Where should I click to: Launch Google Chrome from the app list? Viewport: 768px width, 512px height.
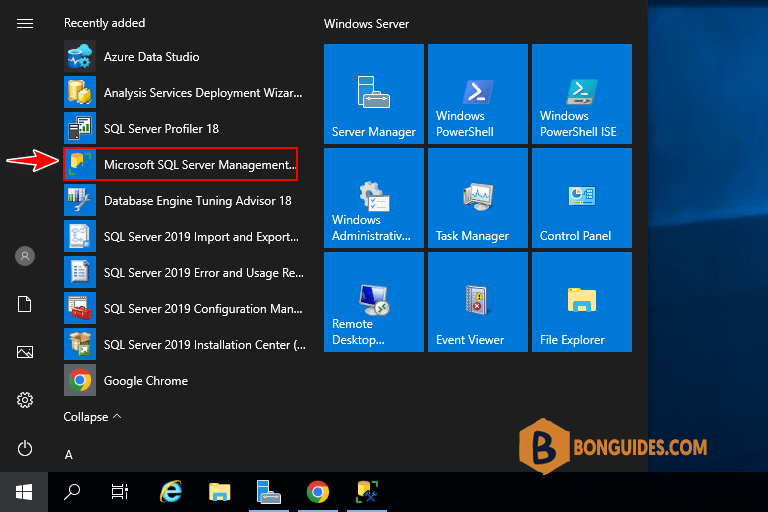point(184,381)
